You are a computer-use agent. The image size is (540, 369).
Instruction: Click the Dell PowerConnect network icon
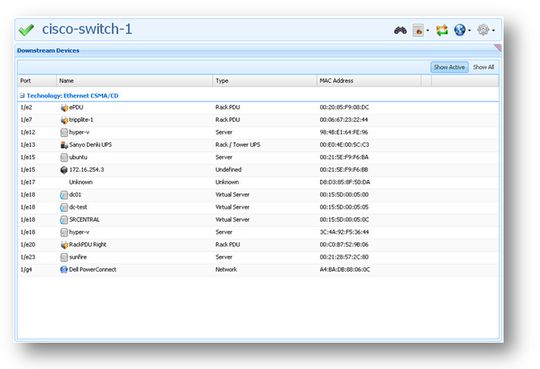(64, 269)
